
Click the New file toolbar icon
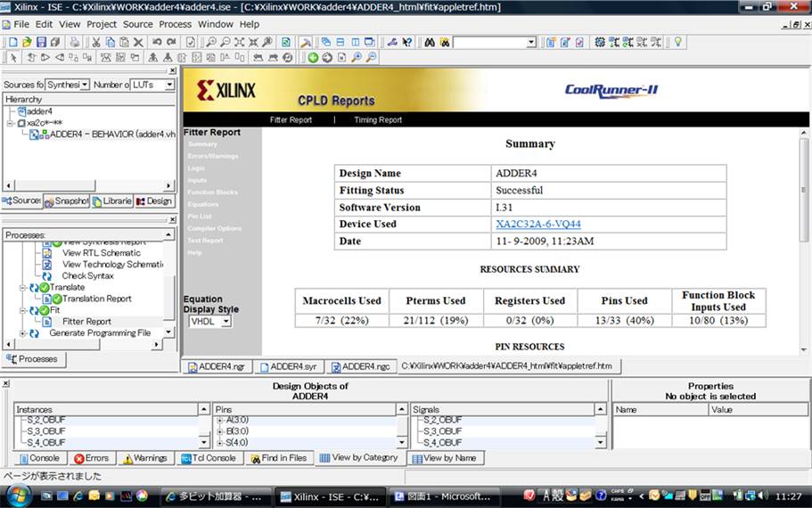[x=13, y=43]
